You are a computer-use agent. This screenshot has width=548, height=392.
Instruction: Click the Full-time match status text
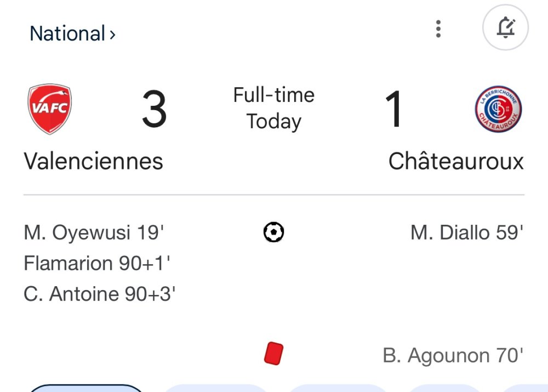click(x=274, y=95)
